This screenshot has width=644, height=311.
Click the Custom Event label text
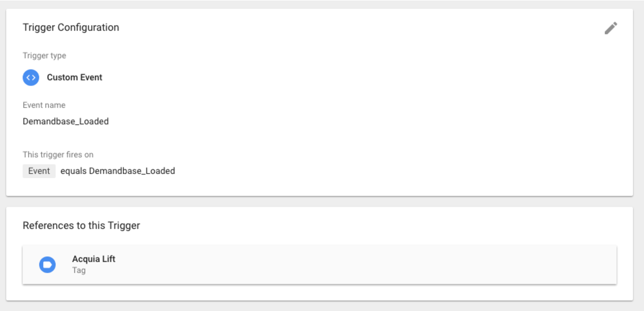[x=75, y=77]
